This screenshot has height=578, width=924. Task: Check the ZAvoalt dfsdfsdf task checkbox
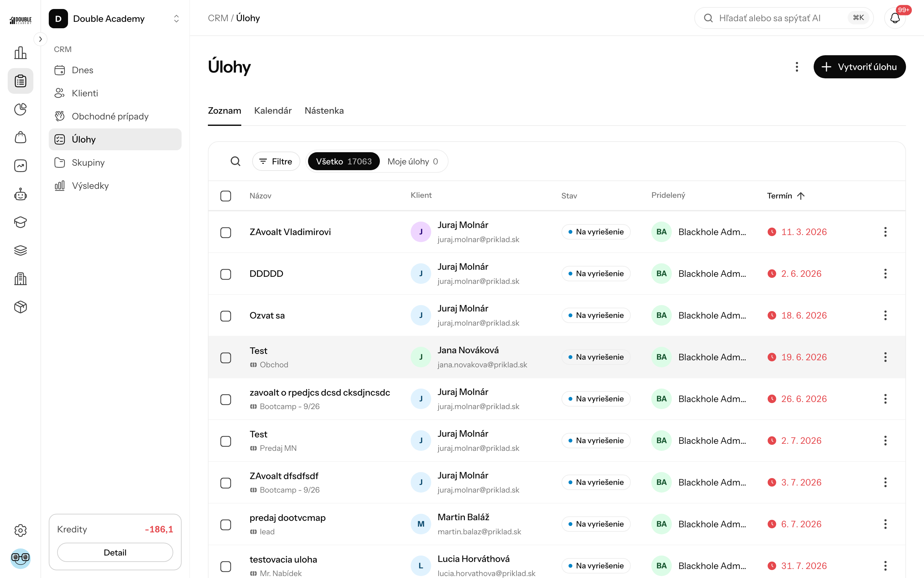[226, 483]
